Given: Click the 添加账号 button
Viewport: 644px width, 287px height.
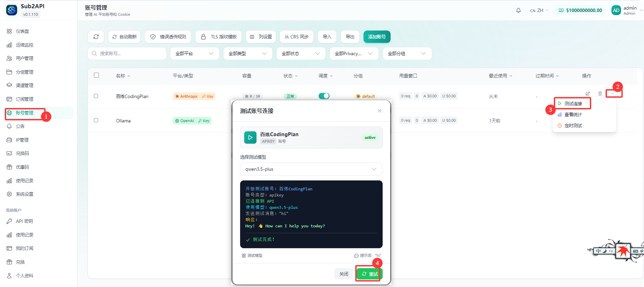Looking at the screenshot, I should tap(377, 37).
